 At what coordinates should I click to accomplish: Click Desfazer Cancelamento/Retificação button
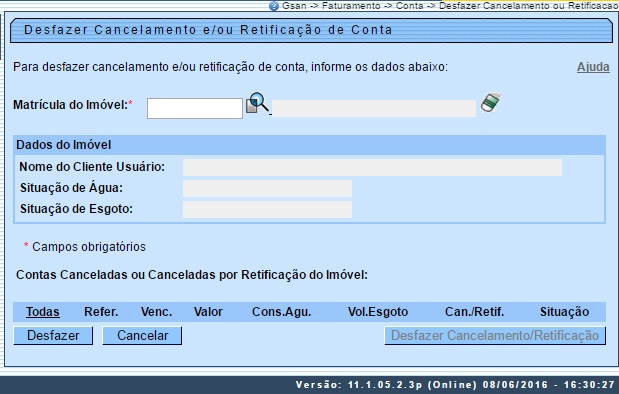[x=495, y=336]
